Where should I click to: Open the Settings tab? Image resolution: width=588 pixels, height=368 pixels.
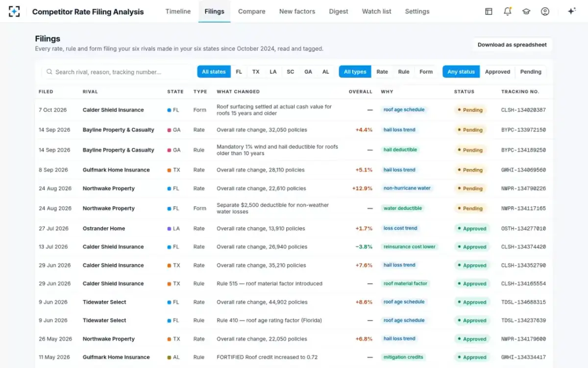[417, 11]
